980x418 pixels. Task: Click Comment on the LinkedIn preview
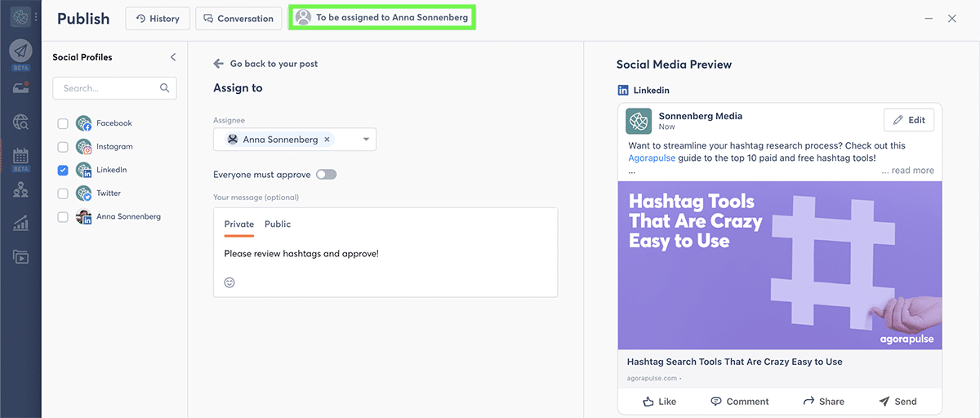[739, 401]
